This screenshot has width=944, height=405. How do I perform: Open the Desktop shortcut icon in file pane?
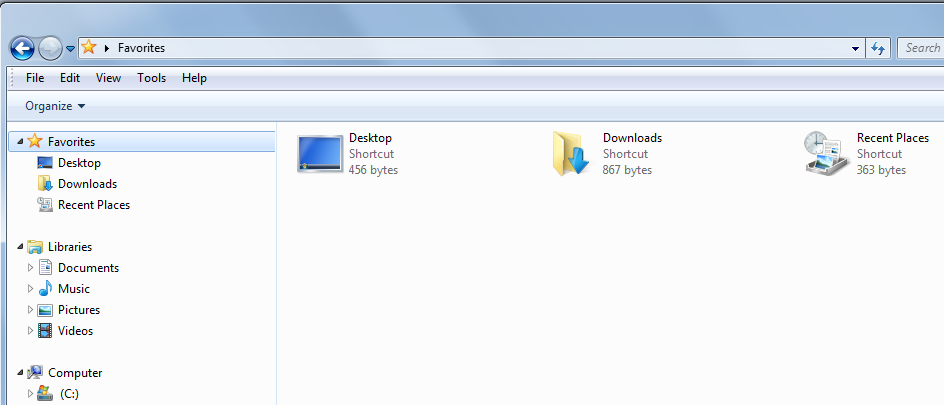point(319,154)
